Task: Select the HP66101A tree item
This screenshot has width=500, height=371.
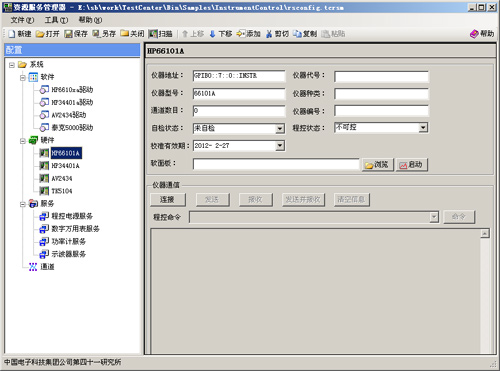Action: click(66, 153)
